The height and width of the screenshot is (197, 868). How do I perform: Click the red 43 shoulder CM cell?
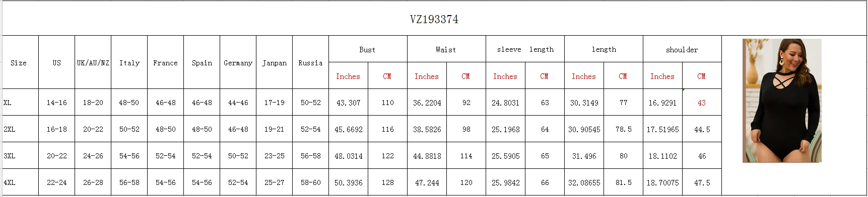coord(702,103)
